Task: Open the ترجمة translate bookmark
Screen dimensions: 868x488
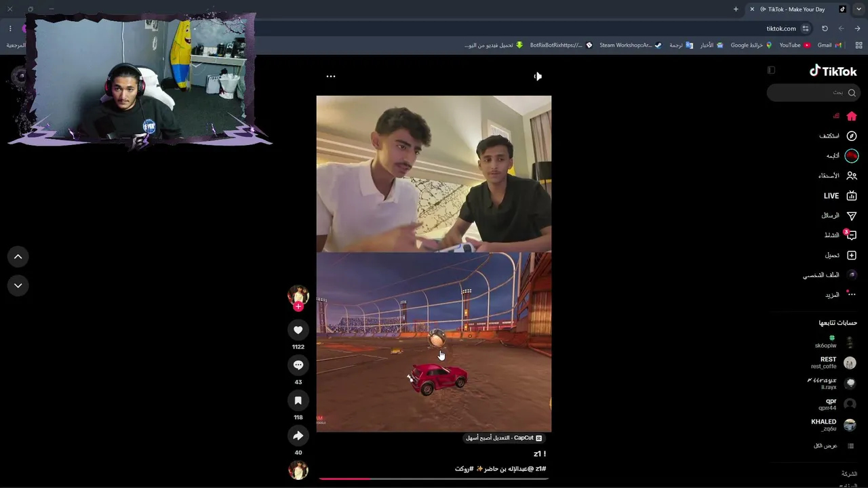Action: [681, 45]
